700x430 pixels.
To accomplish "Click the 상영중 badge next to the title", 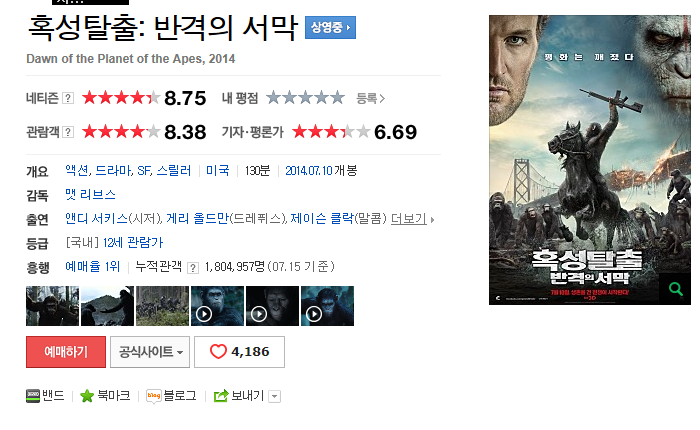I will (330, 28).
